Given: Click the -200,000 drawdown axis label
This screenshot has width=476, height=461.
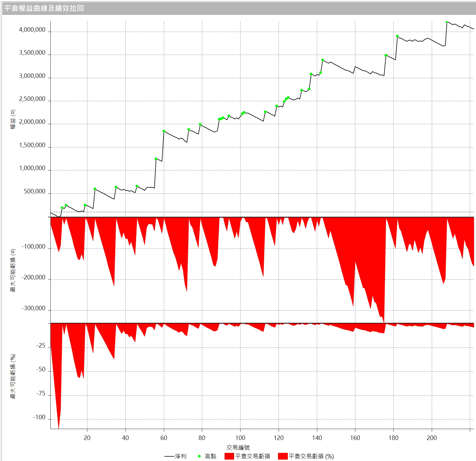Looking at the screenshot, I should [33, 277].
